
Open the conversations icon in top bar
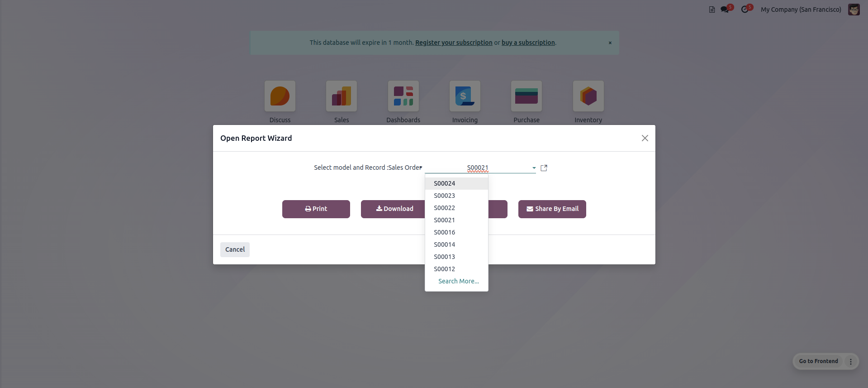tap(725, 10)
